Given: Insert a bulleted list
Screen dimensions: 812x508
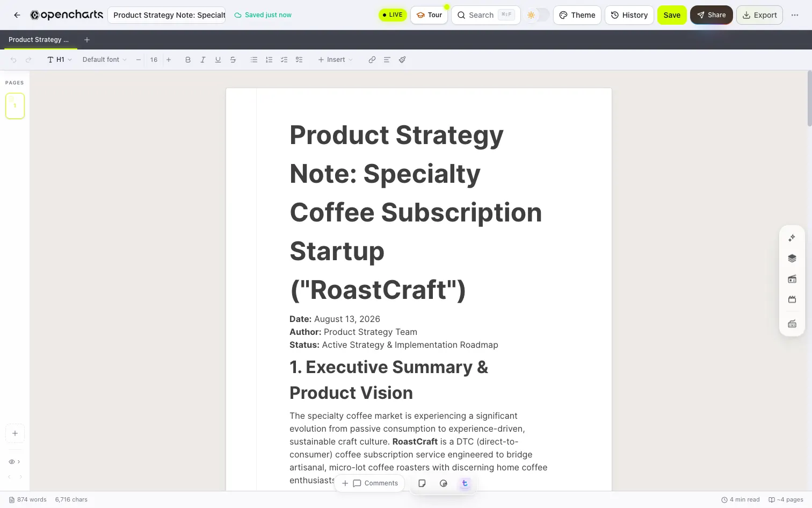Looking at the screenshot, I should click(254, 60).
